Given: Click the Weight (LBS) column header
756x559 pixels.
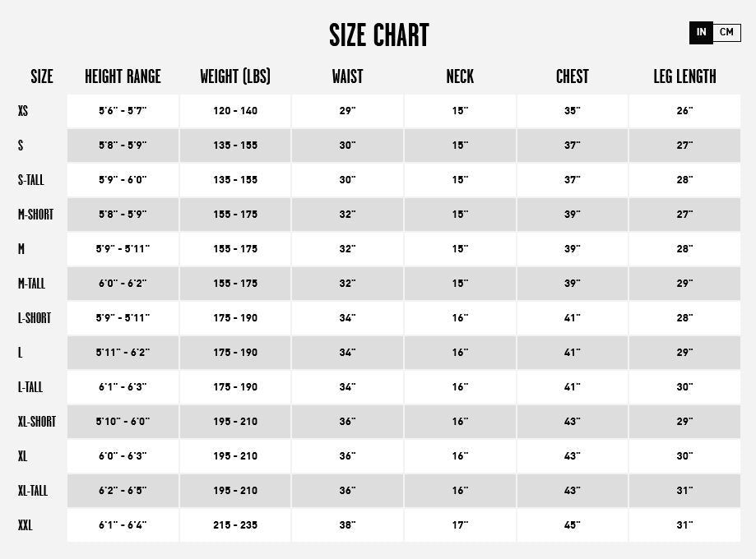Looking at the screenshot, I should pos(235,76).
